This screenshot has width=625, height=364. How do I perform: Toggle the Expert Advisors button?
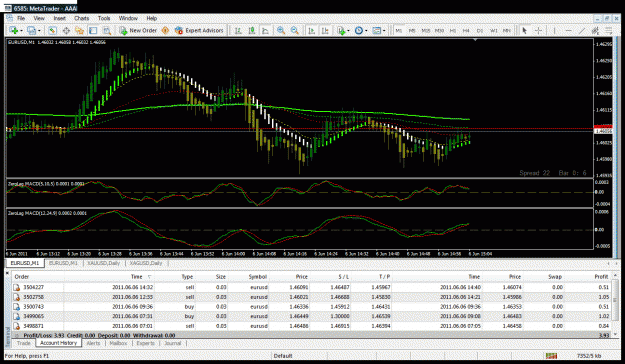199,30
